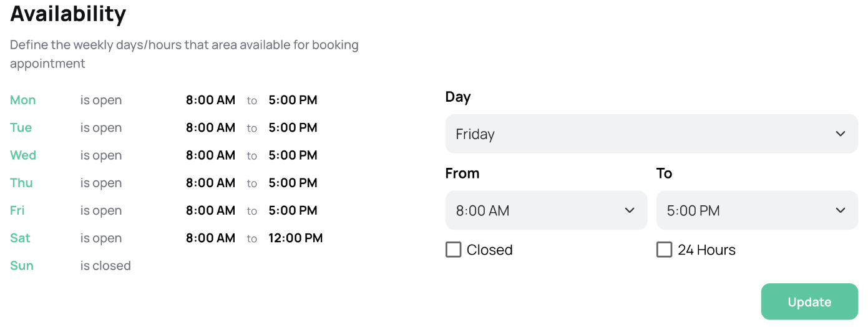Select the Sat day label

[20, 238]
